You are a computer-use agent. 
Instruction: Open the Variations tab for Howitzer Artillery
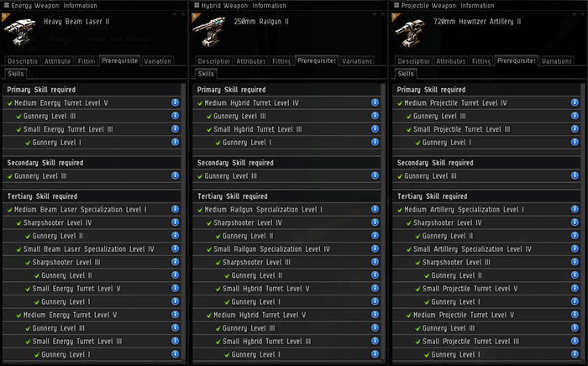tap(556, 61)
